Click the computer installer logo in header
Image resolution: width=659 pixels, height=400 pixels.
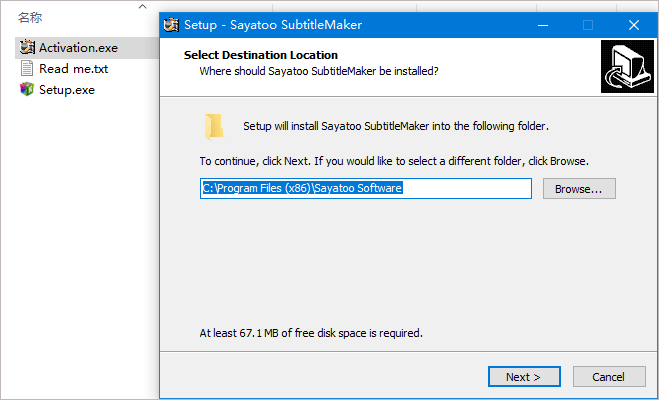click(x=627, y=66)
